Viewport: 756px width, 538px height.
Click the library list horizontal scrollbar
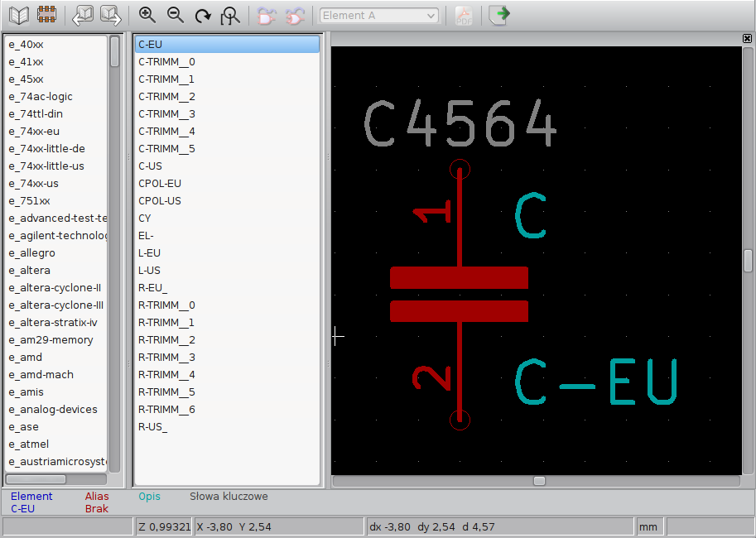[36, 479]
